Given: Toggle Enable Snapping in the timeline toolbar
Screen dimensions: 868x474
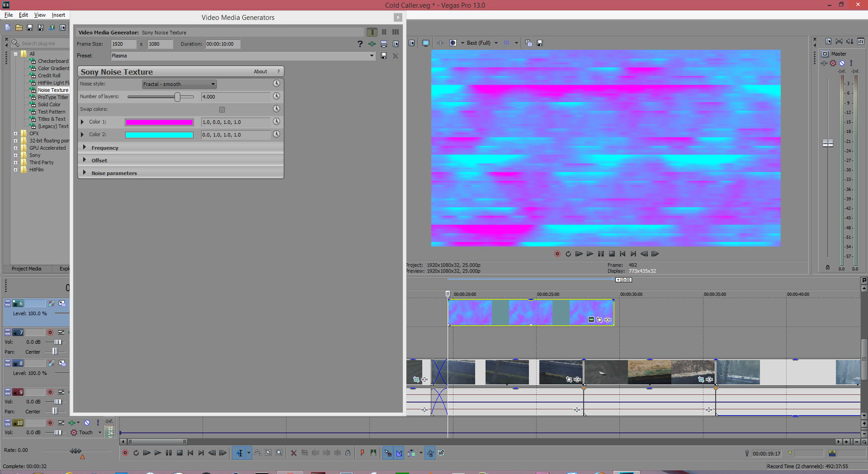Looking at the screenshot, I should [388, 453].
